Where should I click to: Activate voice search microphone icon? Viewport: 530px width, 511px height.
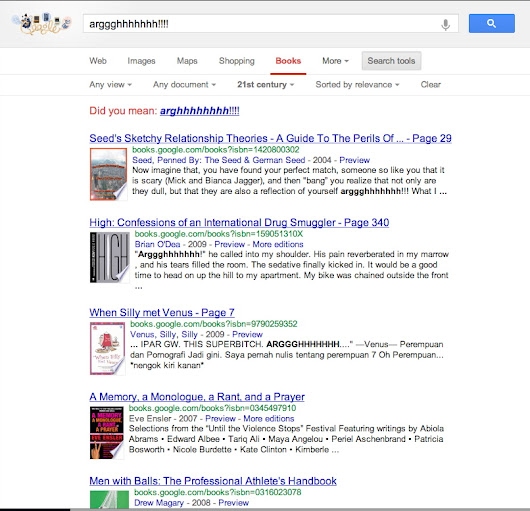click(x=445, y=24)
